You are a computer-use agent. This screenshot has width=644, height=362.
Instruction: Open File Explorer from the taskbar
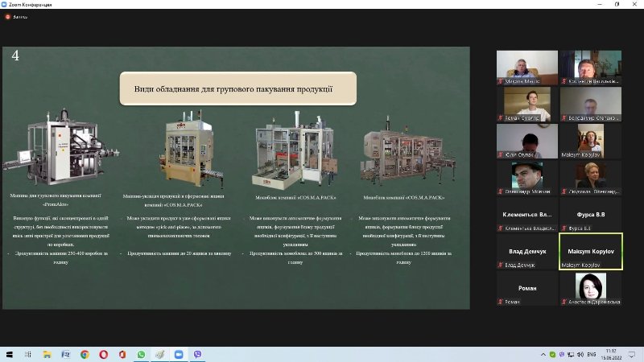pyautogui.click(x=47, y=354)
